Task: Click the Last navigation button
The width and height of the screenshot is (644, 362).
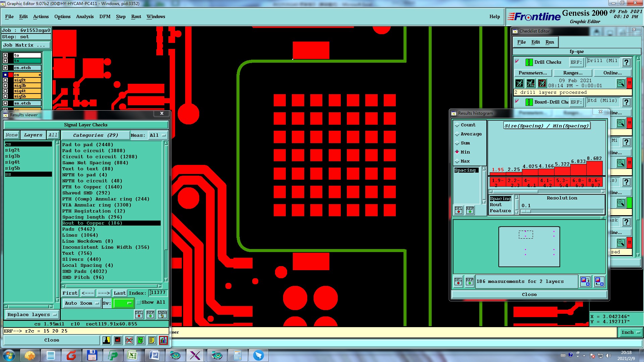Action: 119,293
